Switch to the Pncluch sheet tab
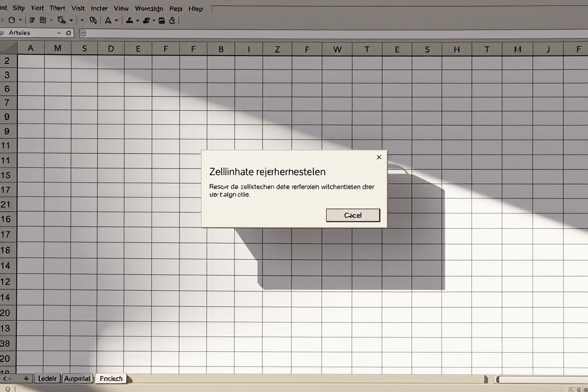588x392 pixels. [x=111, y=378]
